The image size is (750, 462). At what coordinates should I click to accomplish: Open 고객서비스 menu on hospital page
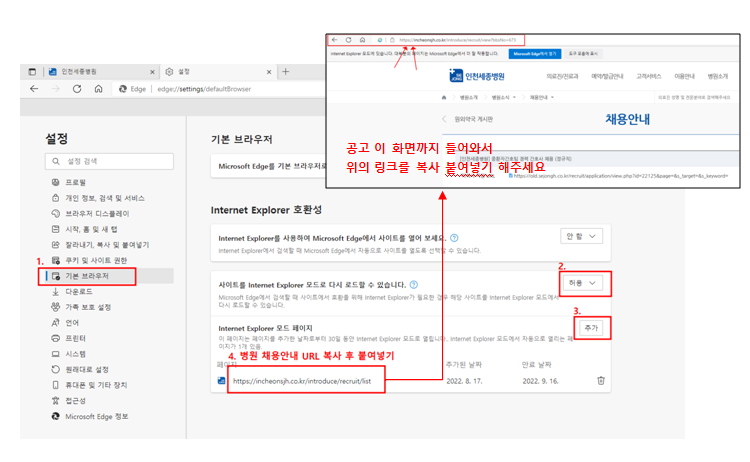tap(648, 77)
